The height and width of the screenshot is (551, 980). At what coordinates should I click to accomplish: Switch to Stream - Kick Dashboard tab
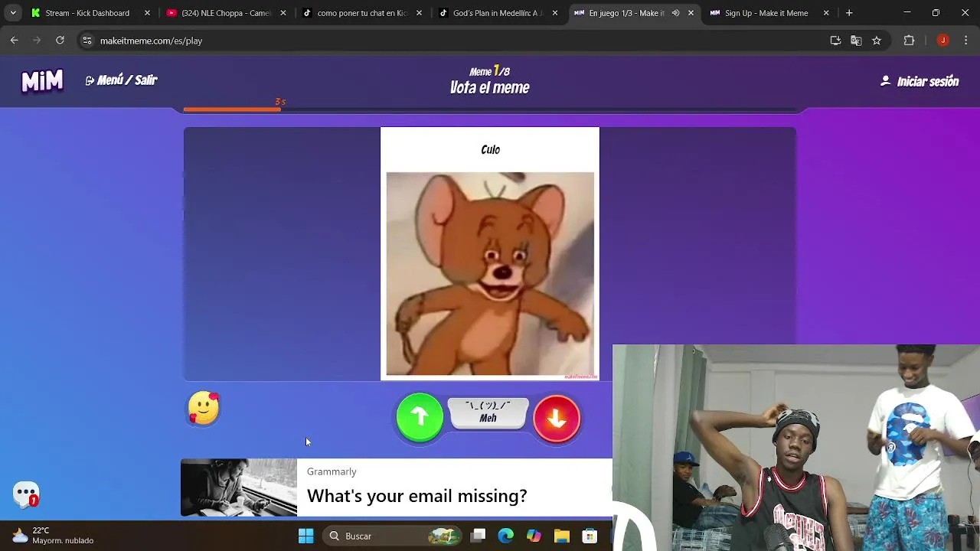pyautogui.click(x=87, y=13)
